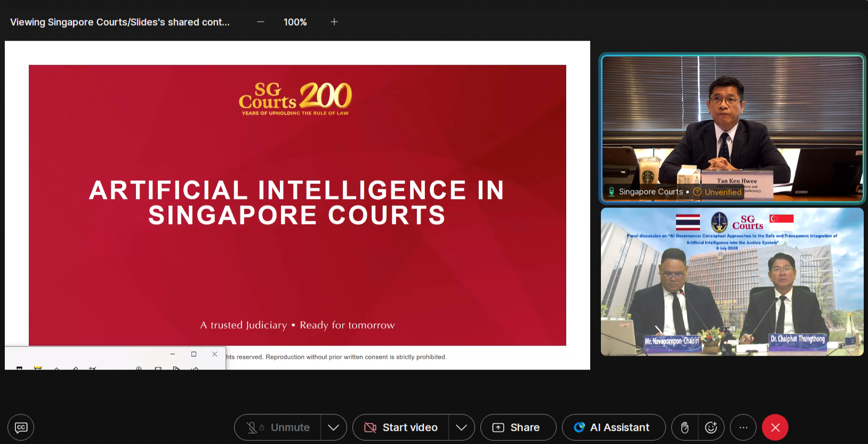Raise hand icon

coord(685,427)
